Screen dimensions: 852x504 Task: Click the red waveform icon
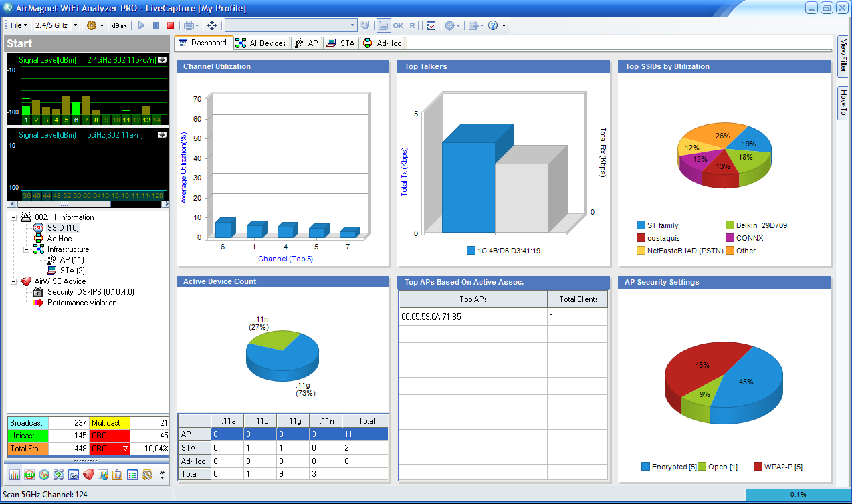44,475
